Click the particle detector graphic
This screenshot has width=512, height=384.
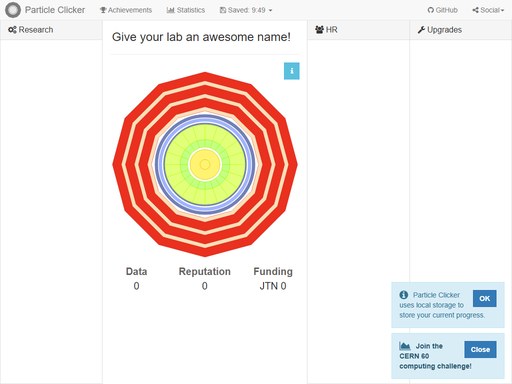(205, 164)
